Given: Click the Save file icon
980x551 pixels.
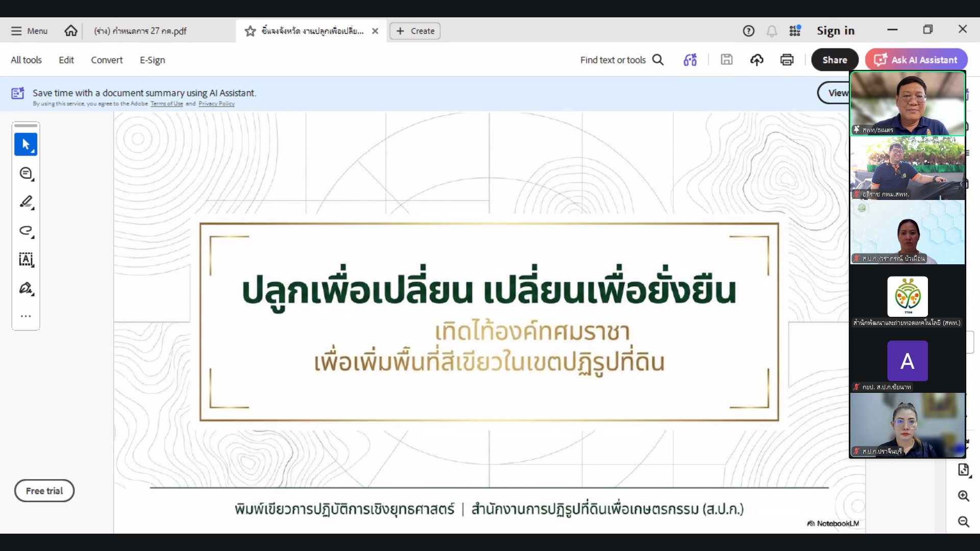Looking at the screenshot, I should (727, 60).
